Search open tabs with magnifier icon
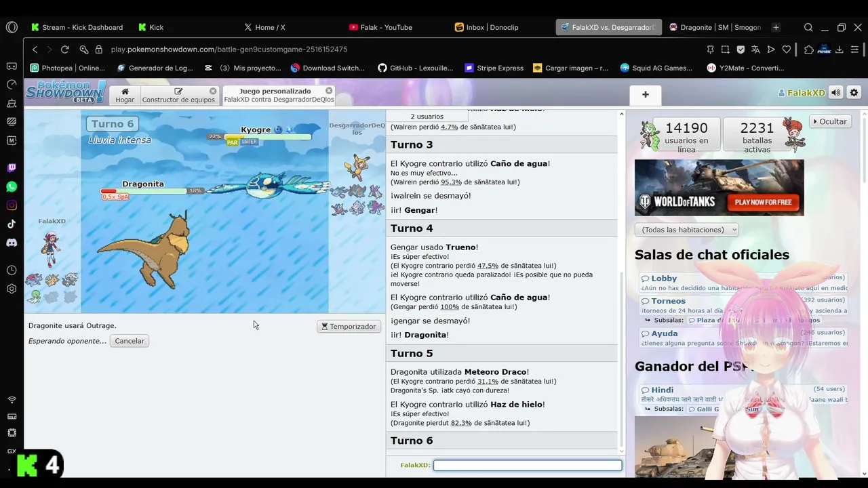Screen dimensions: 868x488 click(808, 27)
